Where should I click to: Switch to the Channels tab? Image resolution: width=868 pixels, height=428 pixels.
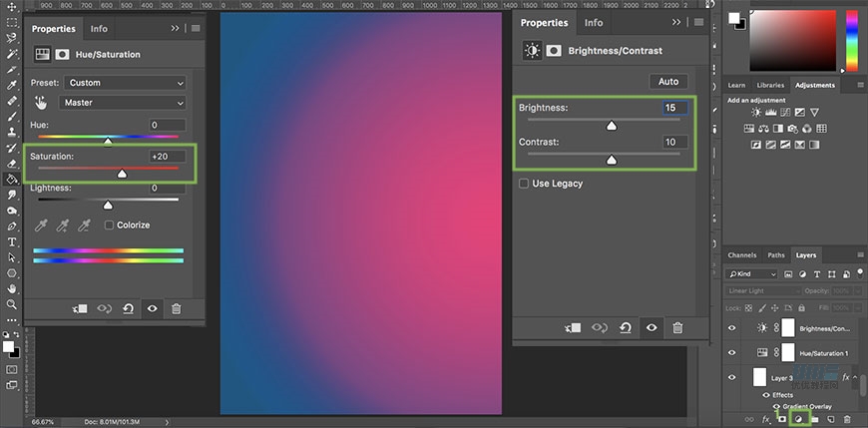click(x=741, y=255)
